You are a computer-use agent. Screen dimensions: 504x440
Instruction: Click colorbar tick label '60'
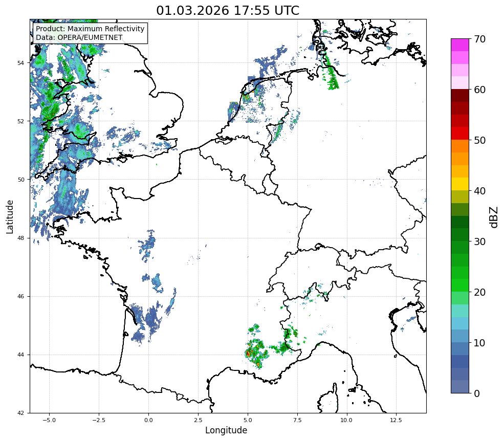pyautogui.click(x=479, y=90)
